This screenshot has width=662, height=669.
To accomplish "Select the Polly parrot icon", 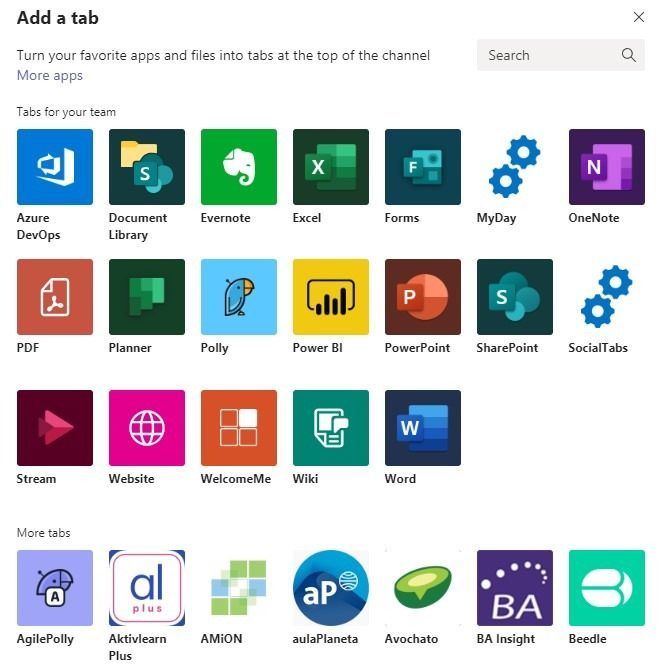I will (x=238, y=297).
